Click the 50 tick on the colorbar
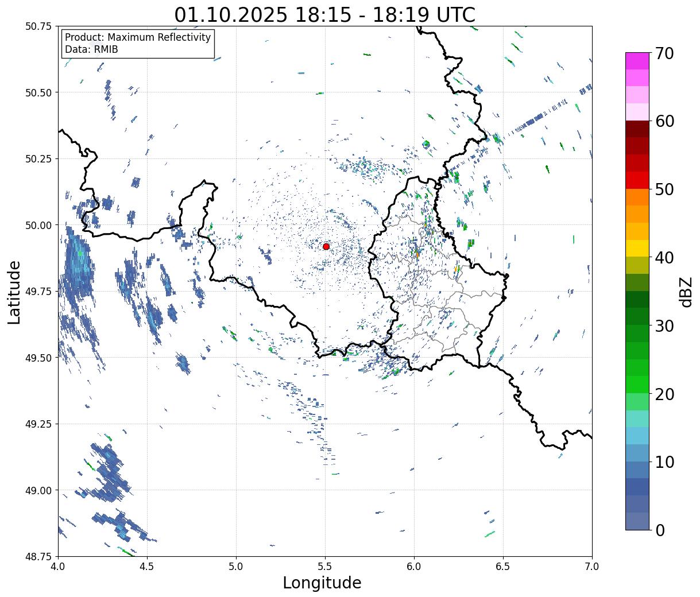 click(x=664, y=189)
